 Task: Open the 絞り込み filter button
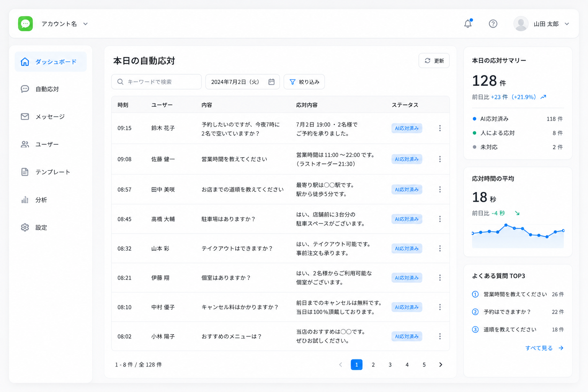(x=304, y=82)
